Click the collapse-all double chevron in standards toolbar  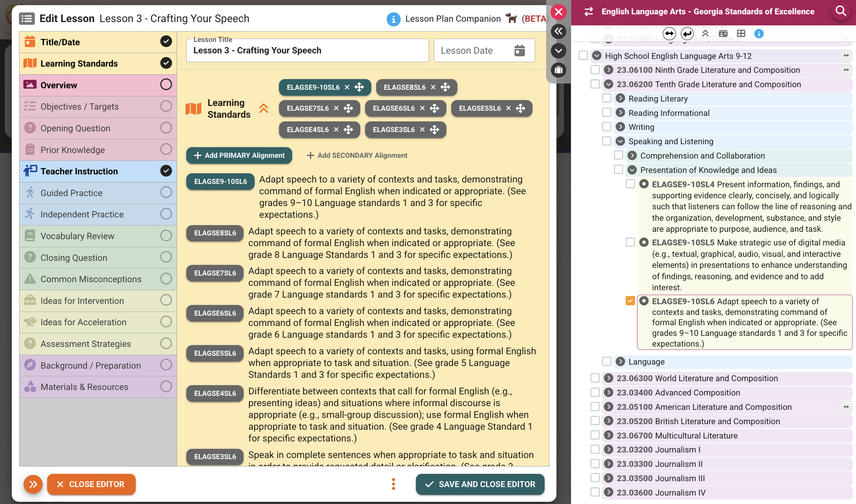(705, 33)
